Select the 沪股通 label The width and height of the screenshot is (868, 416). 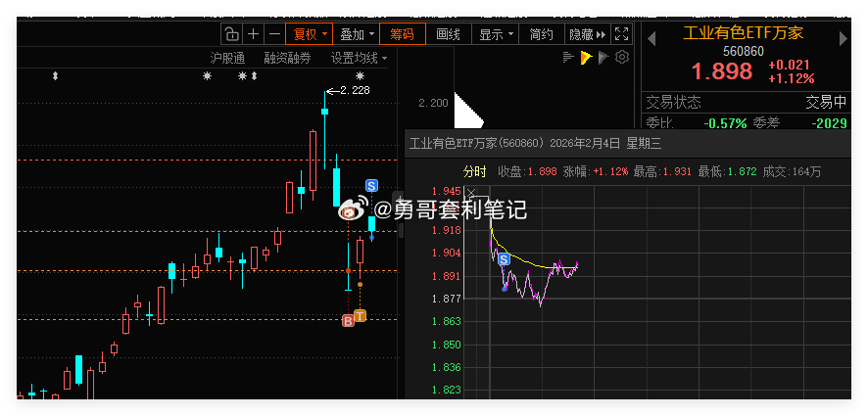(x=227, y=58)
